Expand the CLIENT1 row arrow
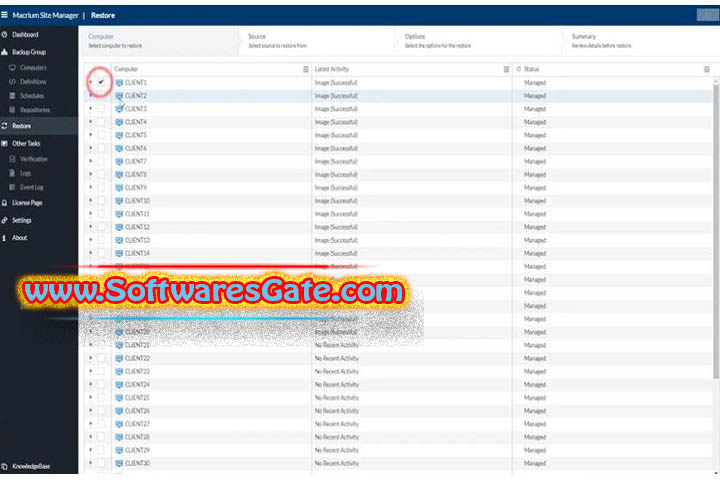Image resolution: width=720 pixels, height=480 pixels. [90, 82]
